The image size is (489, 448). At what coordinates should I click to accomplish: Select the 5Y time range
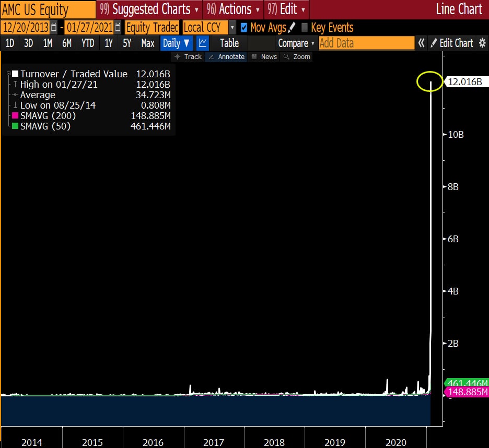[127, 43]
